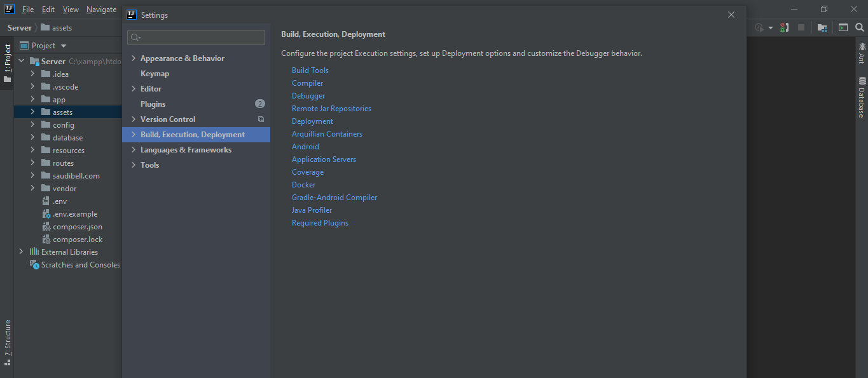The width and height of the screenshot is (868, 378).
Task: Open the Project view dropdown
Action: [x=64, y=46]
